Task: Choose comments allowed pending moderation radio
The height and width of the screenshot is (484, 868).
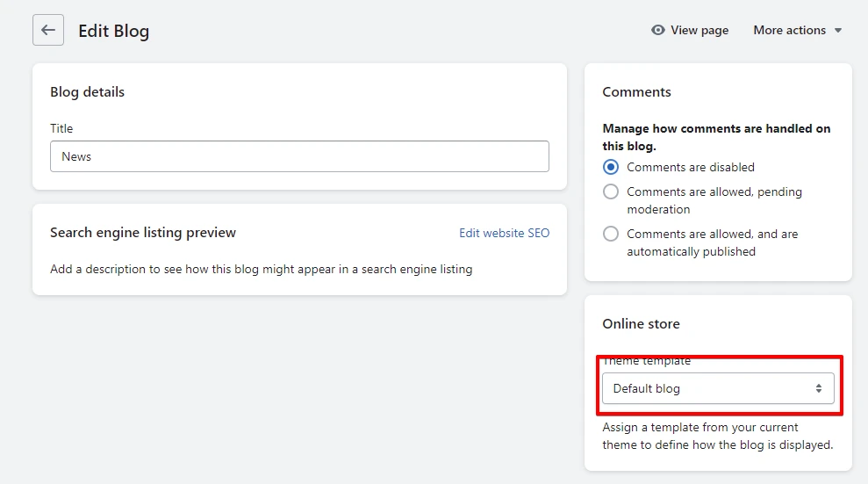Action: tap(611, 191)
